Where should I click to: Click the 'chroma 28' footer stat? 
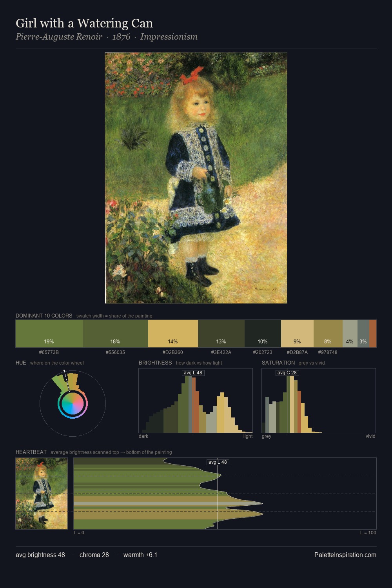point(94,555)
